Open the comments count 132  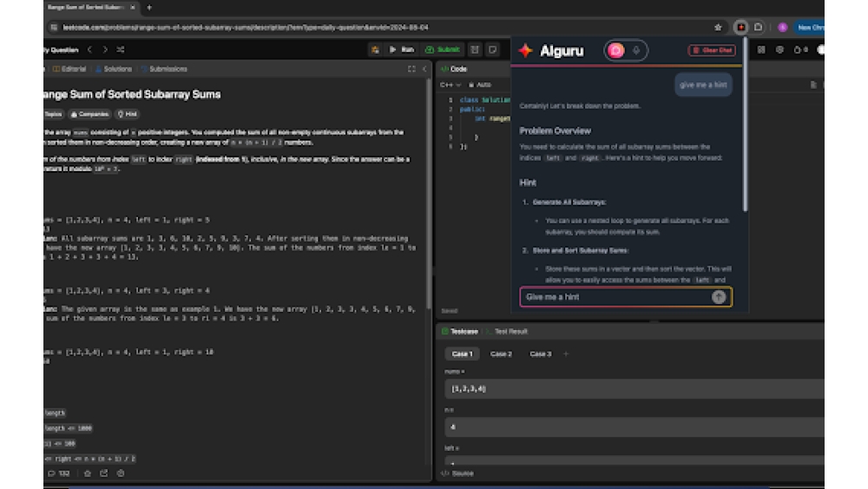59,473
